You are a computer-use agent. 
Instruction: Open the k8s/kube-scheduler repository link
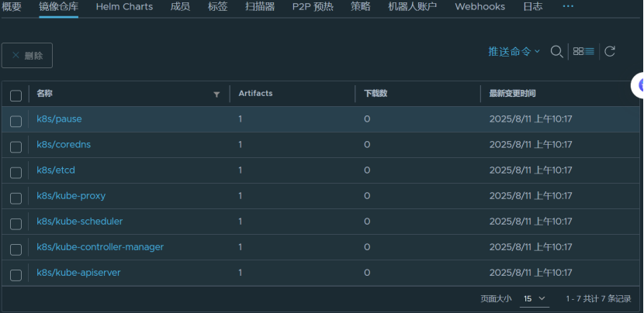tap(80, 221)
